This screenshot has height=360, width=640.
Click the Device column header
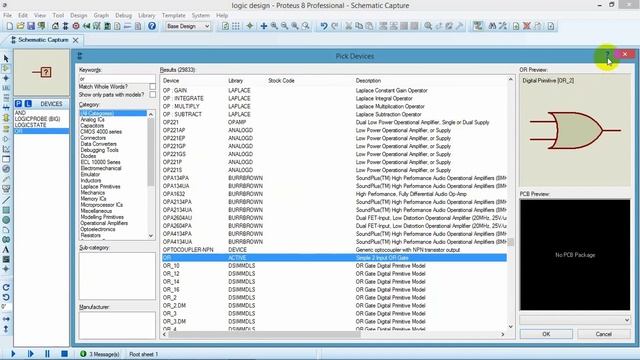pos(171,80)
